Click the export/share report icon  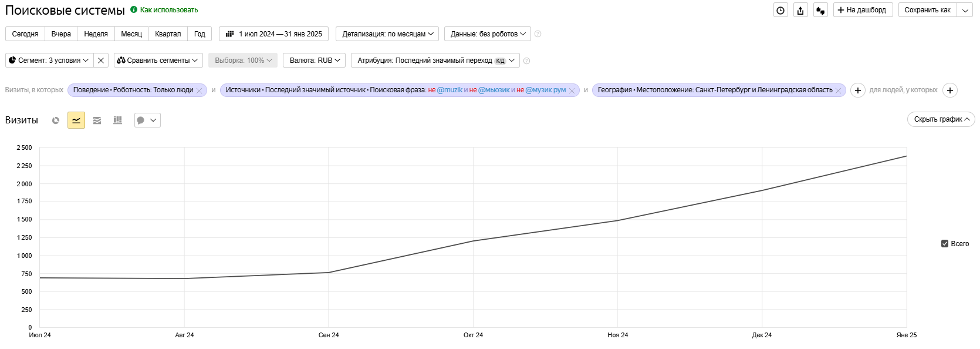point(800,10)
